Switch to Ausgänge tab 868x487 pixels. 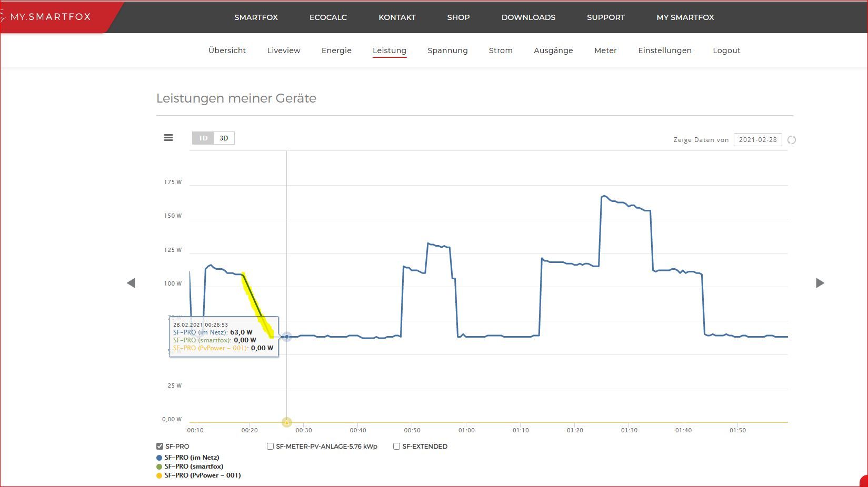point(553,50)
